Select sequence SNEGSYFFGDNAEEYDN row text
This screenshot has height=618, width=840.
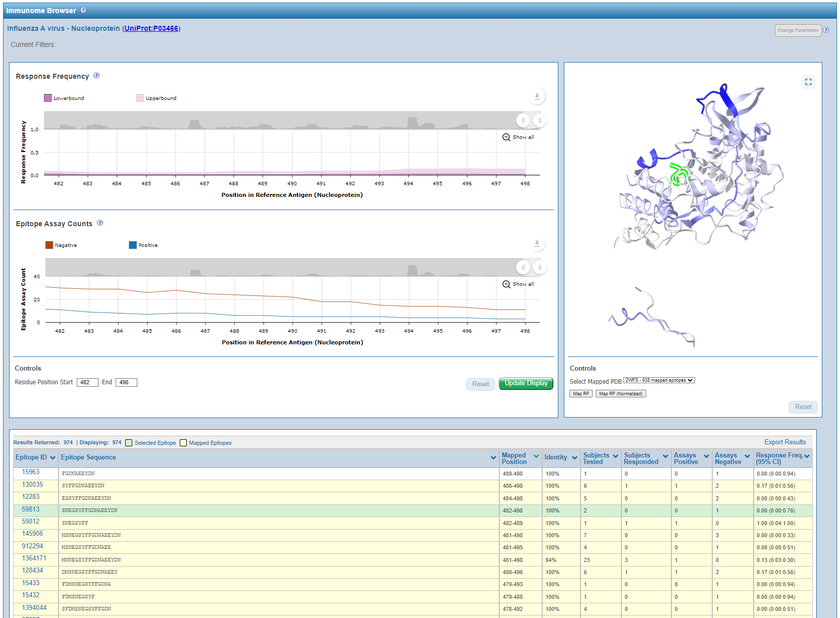pos(89,510)
